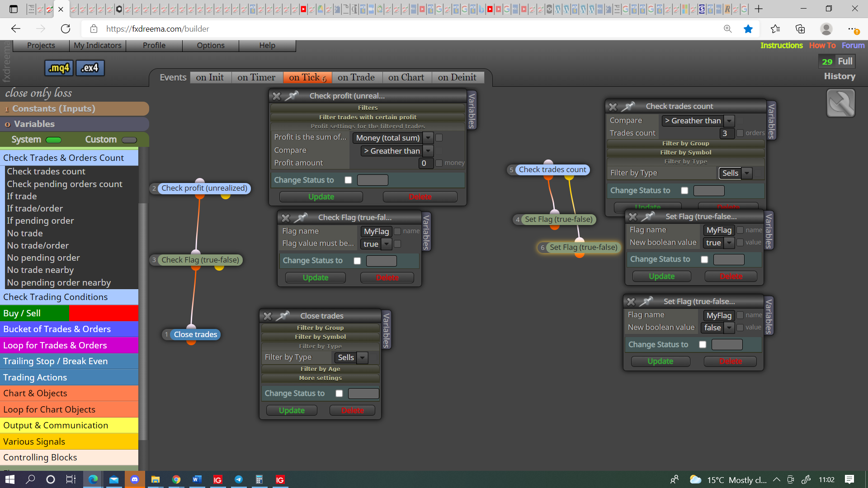Pin the Check profit (unrealized) panel
The width and height of the screenshot is (868, 488).
coord(292,96)
